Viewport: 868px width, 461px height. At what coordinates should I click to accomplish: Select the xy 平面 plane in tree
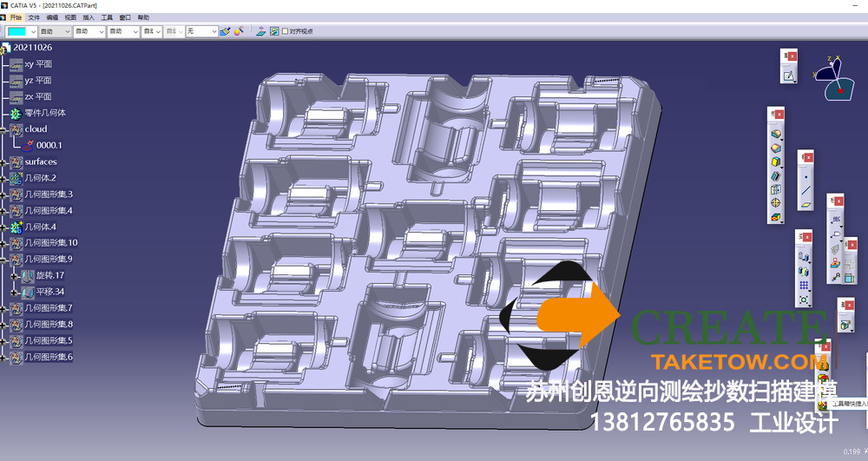click(38, 64)
